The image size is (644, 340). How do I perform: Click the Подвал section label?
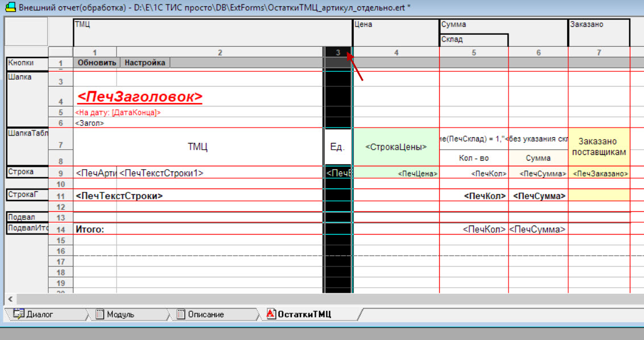coord(27,217)
